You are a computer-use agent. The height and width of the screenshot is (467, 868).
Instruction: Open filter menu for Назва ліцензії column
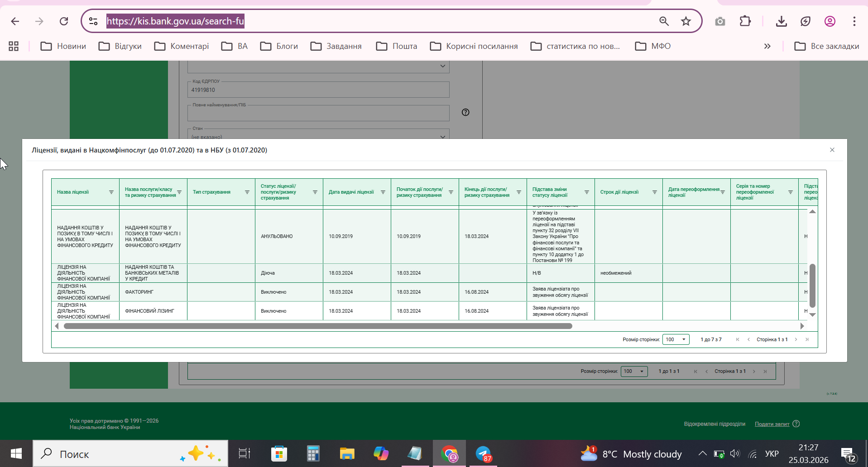(x=111, y=192)
